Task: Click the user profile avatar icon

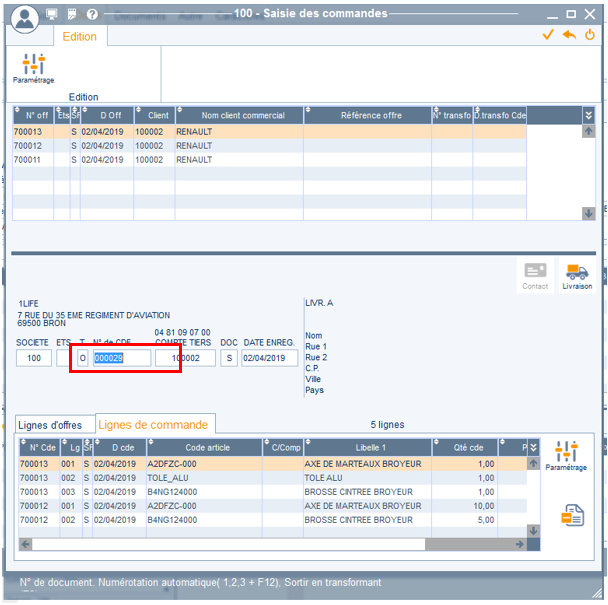Action: [27, 17]
